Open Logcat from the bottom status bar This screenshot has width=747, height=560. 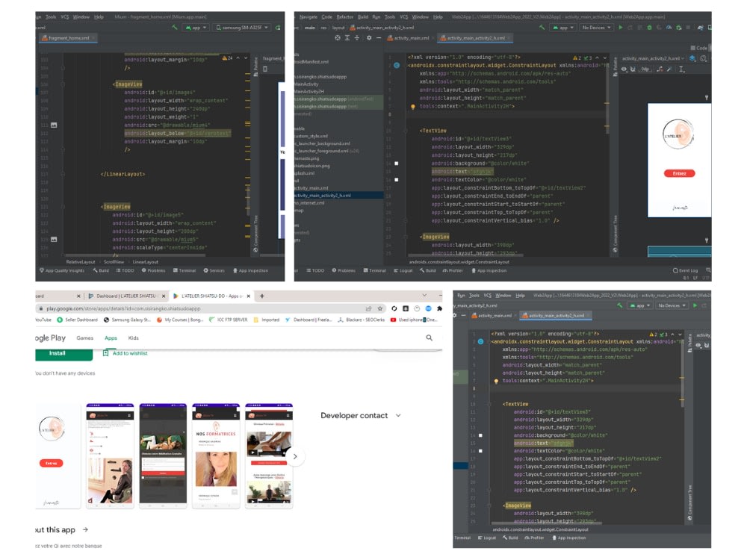[x=405, y=270]
